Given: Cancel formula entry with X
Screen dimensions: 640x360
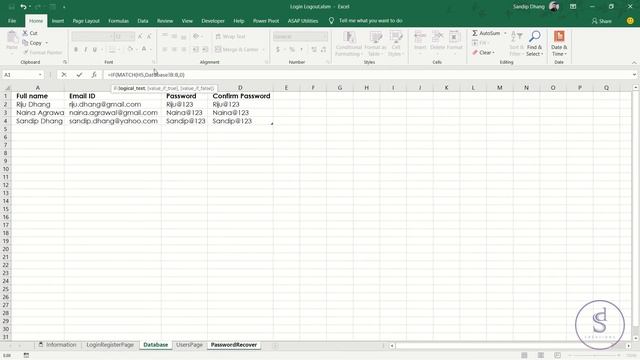Looking at the screenshot, I should point(64,75).
